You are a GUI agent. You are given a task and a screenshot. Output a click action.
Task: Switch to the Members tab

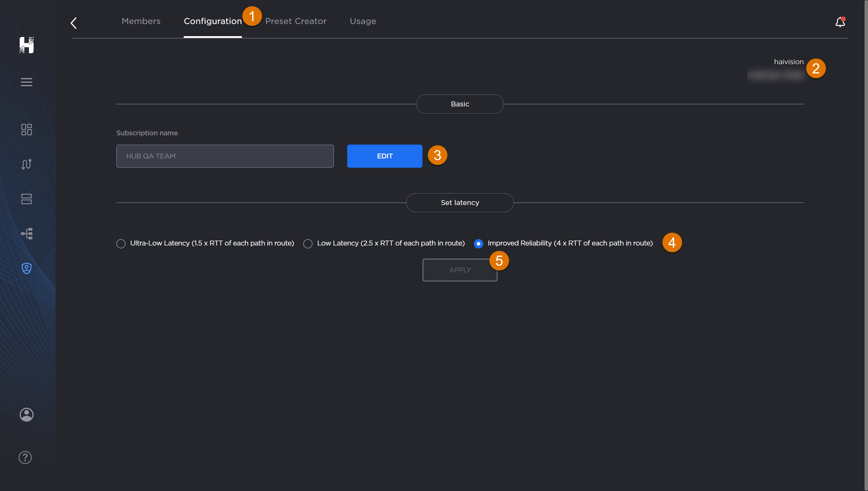[141, 21]
